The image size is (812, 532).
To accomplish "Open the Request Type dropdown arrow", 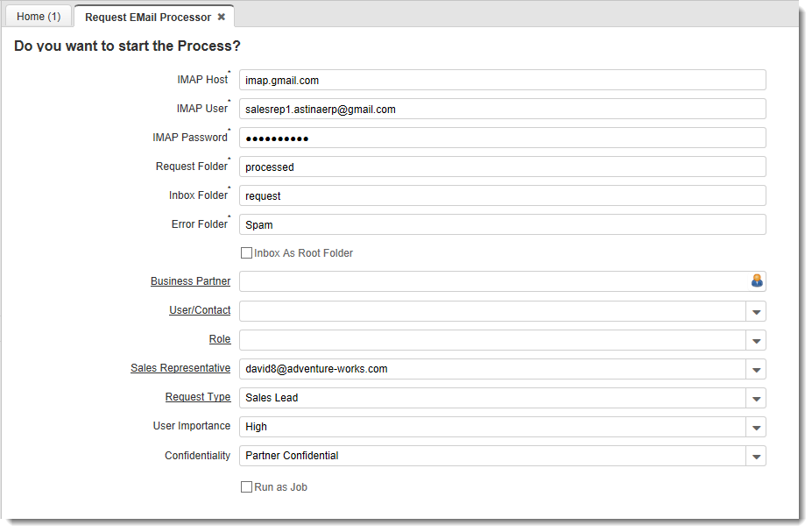I will (756, 398).
